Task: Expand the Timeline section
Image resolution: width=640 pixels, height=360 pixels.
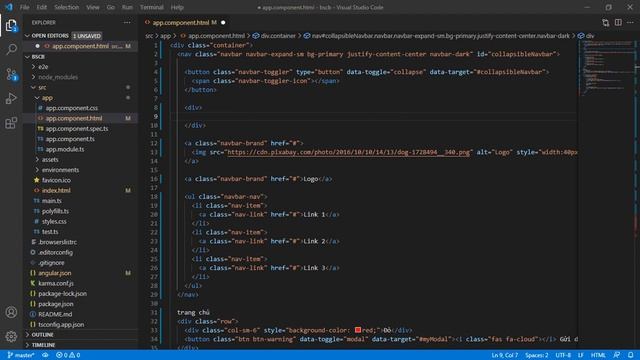Action: 43,345
